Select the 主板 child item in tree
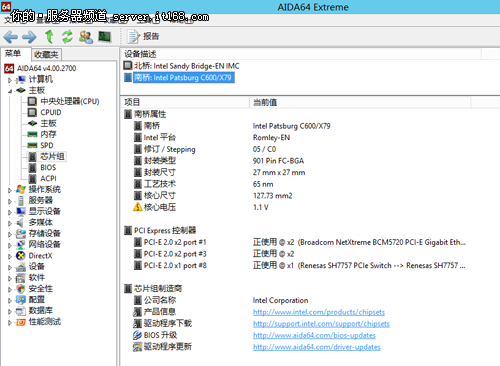Screen dimensions: 500x366 tap(48, 123)
